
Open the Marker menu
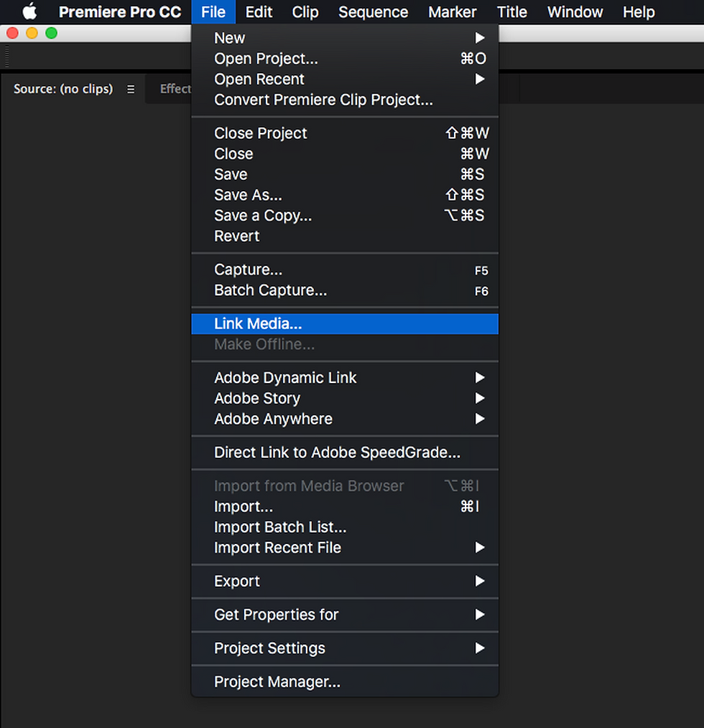pos(452,11)
